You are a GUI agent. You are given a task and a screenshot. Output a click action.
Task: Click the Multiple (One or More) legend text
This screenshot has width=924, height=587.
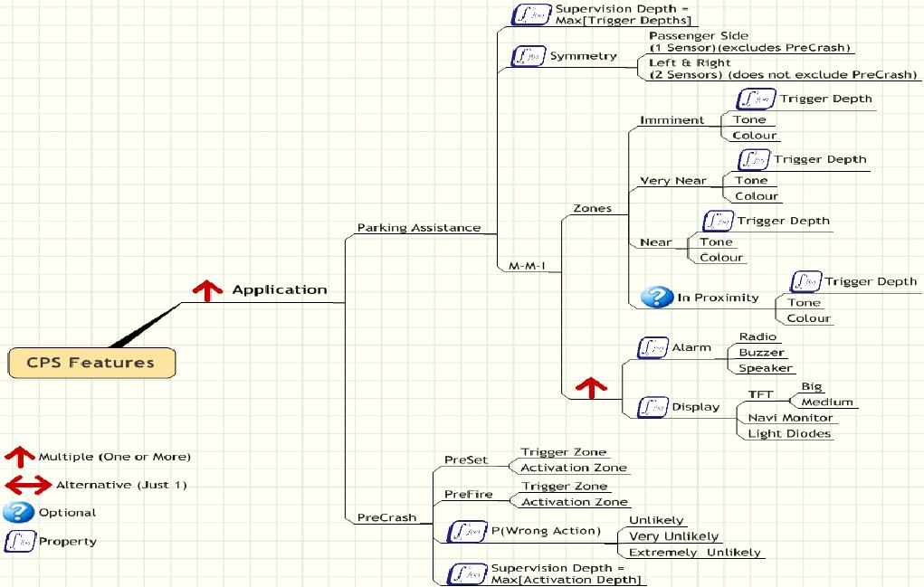click(115, 457)
